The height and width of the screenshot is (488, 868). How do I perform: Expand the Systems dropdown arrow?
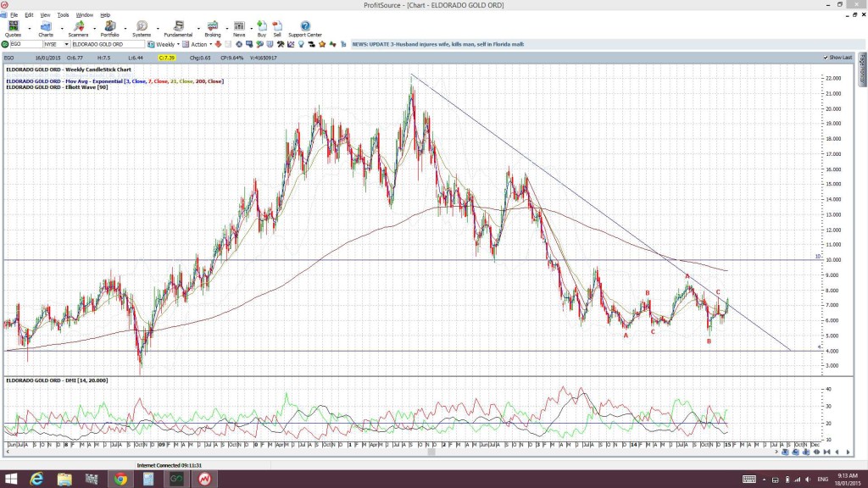tap(157, 29)
